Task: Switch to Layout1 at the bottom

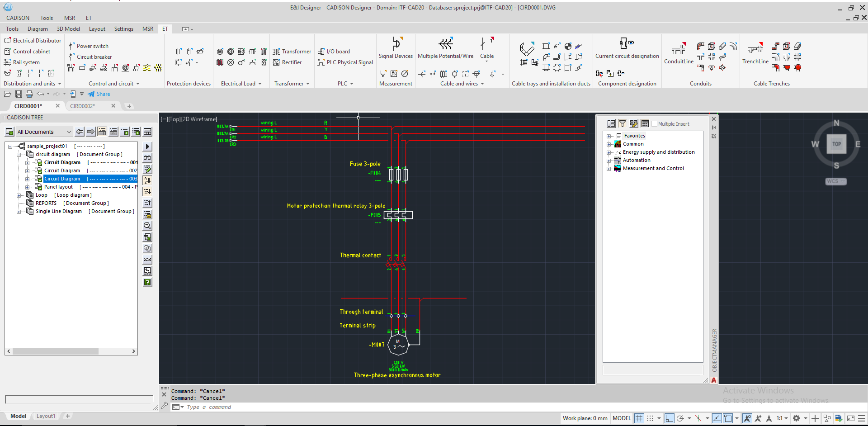Action: click(x=46, y=416)
